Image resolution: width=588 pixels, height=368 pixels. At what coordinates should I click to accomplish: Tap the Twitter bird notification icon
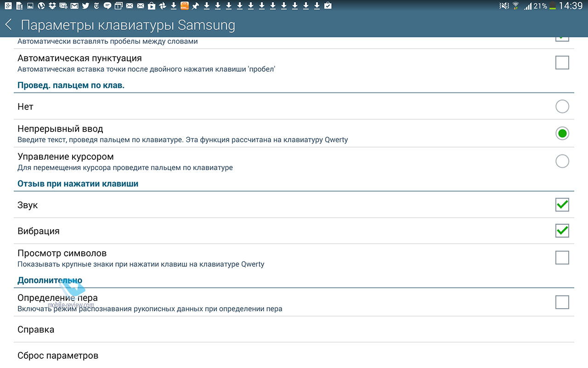(85, 6)
